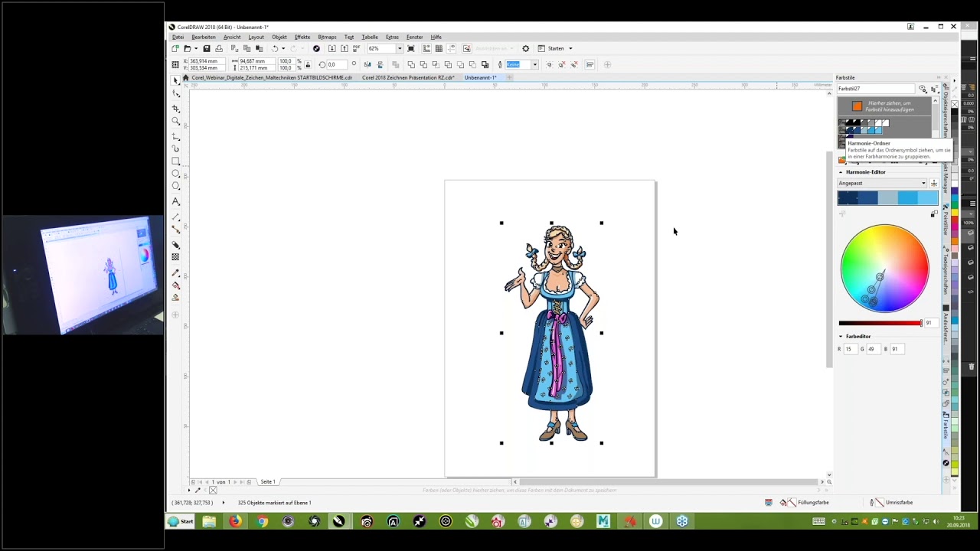Click the Undo arrow icon
This screenshot has width=980, height=551.
click(274, 48)
